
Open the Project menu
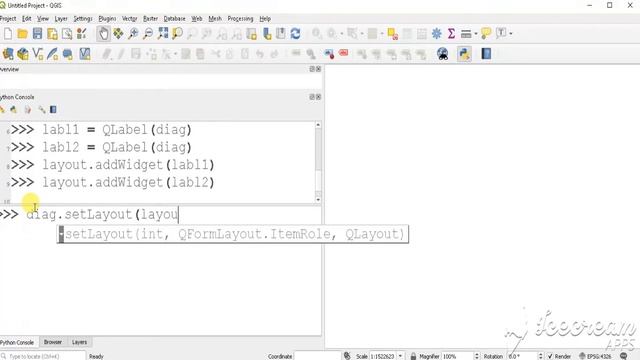(x=8, y=19)
